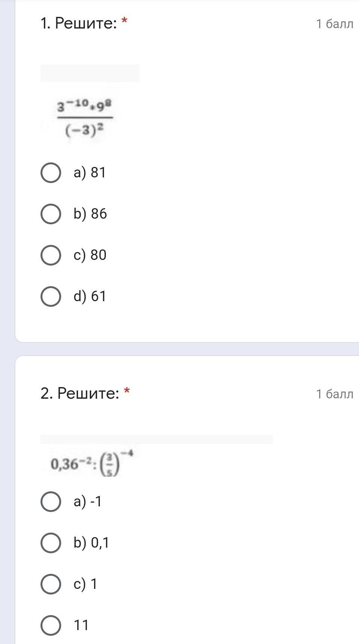The image size is (359, 644).
Task: Select option c) 1 in question 2
Action: [51, 584]
